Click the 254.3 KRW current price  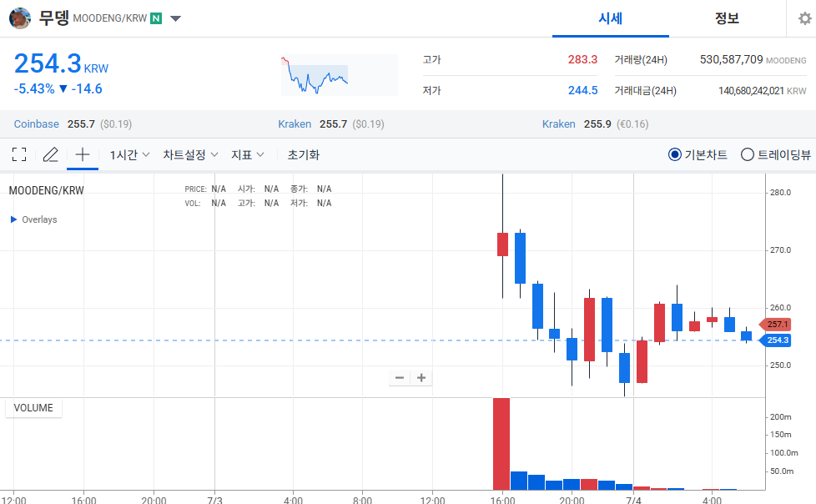click(x=61, y=64)
